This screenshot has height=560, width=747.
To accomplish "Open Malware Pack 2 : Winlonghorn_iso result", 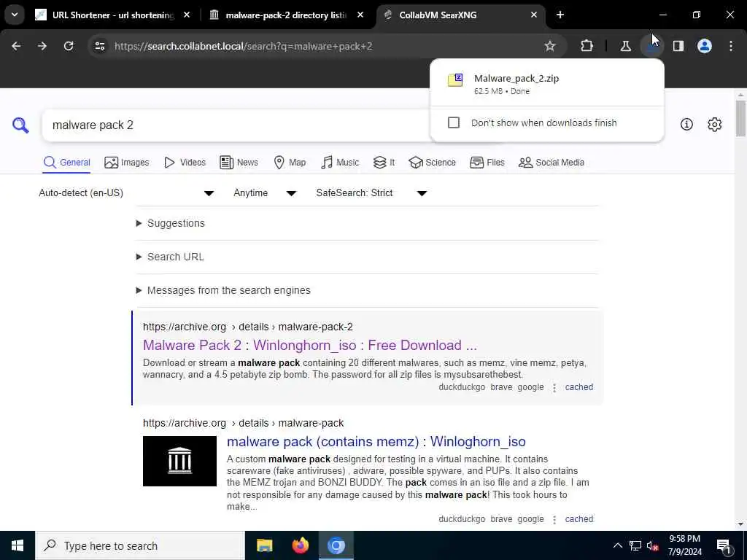I will 309,345.
